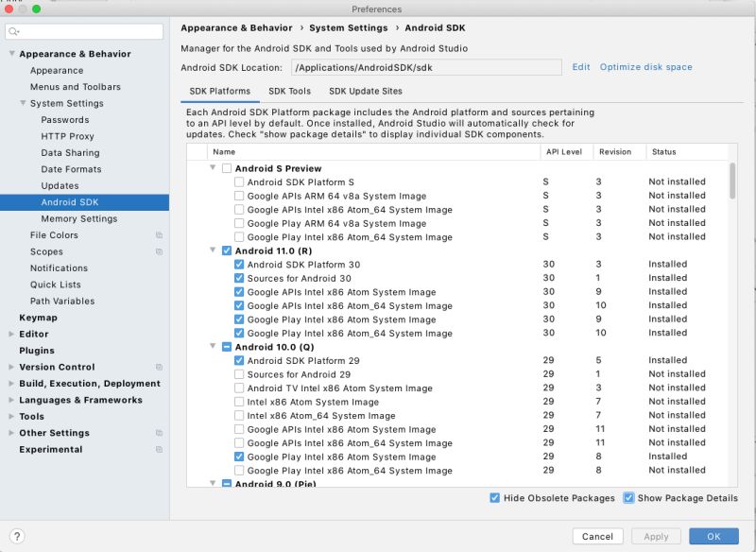
Task: Check Android TV Intel x86 Atom System Image
Action: 239,388
